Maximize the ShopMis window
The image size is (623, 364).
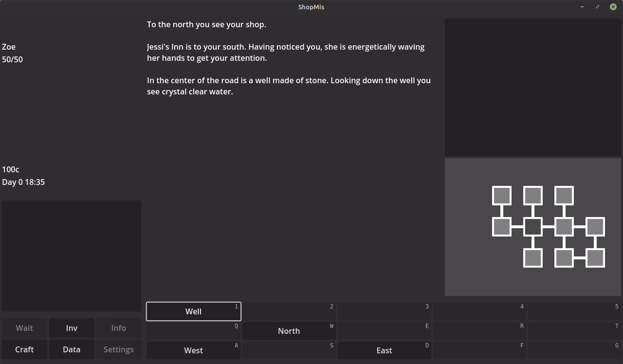598,7
